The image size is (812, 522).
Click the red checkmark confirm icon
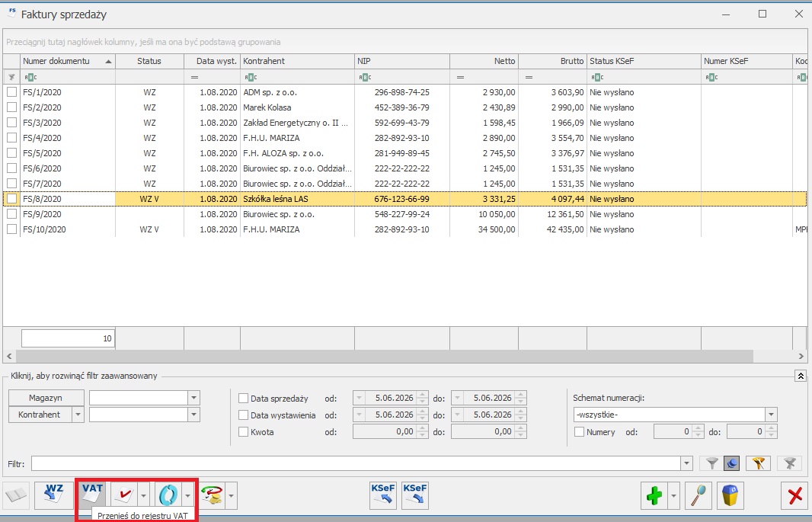pos(124,495)
